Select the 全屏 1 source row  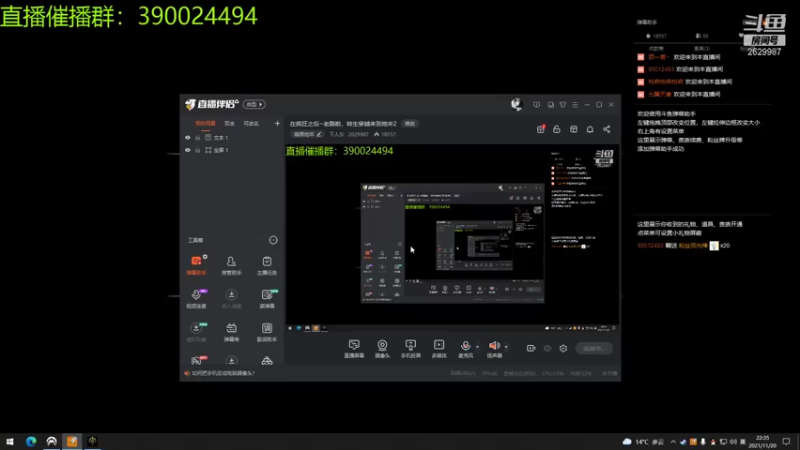coord(232,150)
